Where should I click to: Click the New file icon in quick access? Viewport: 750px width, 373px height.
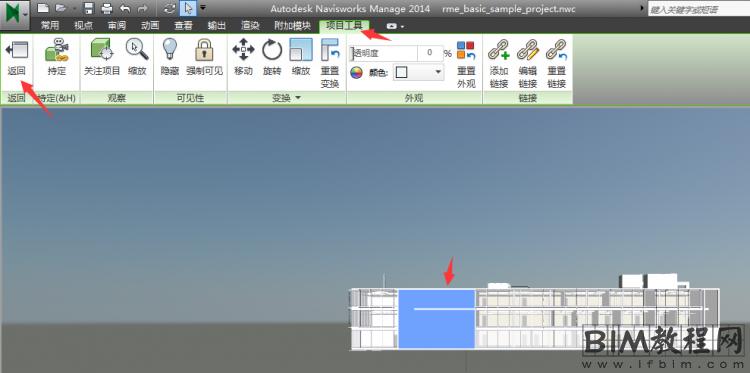coord(43,8)
